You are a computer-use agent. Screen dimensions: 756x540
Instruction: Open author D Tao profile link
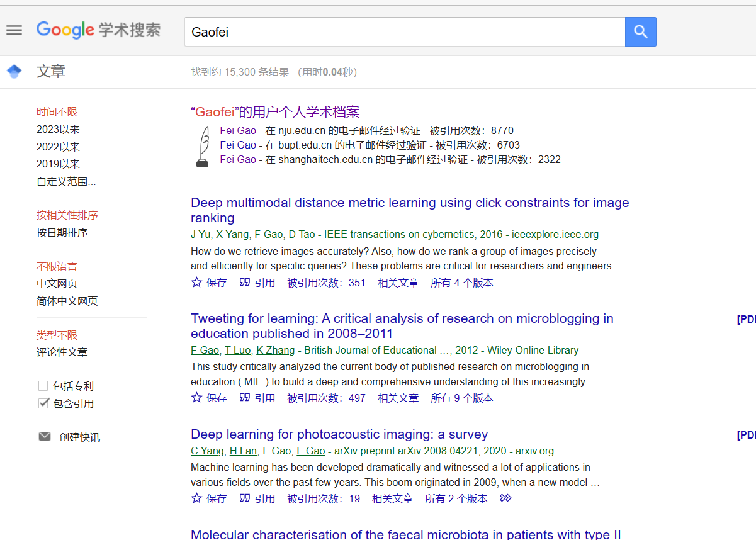click(x=302, y=235)
